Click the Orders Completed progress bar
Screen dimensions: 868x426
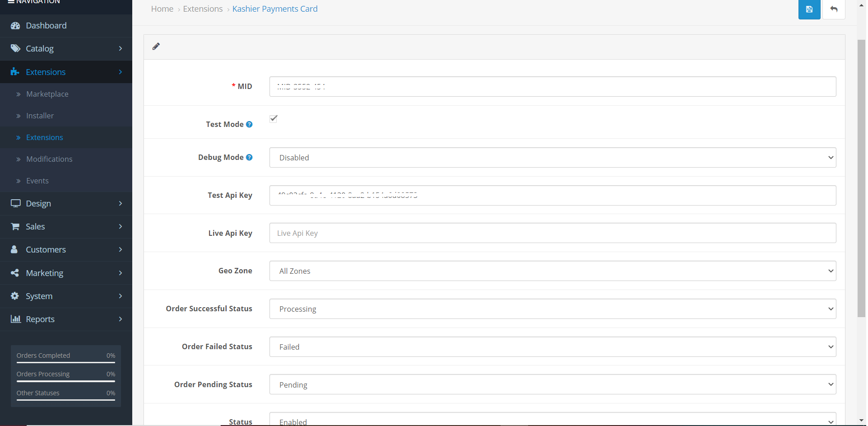[66, 362]
